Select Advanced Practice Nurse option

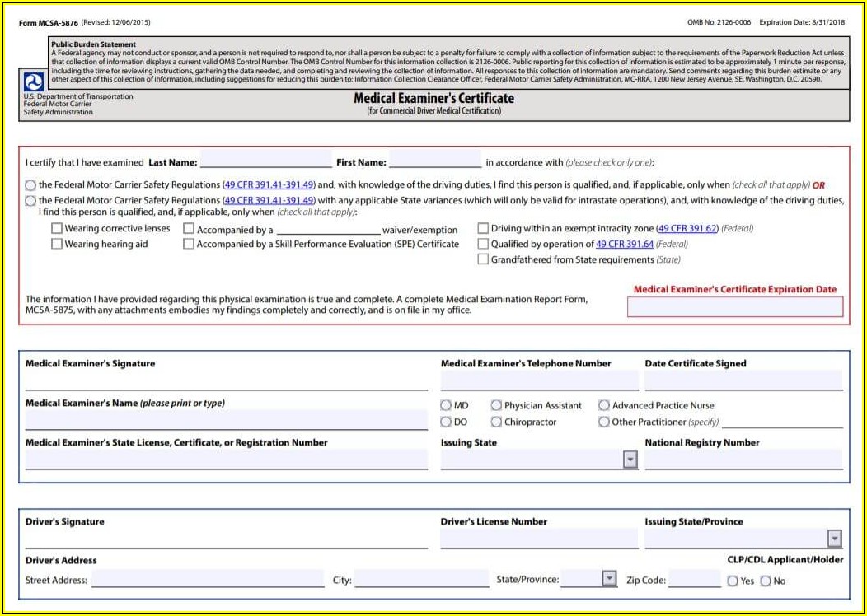click(604, 405)
